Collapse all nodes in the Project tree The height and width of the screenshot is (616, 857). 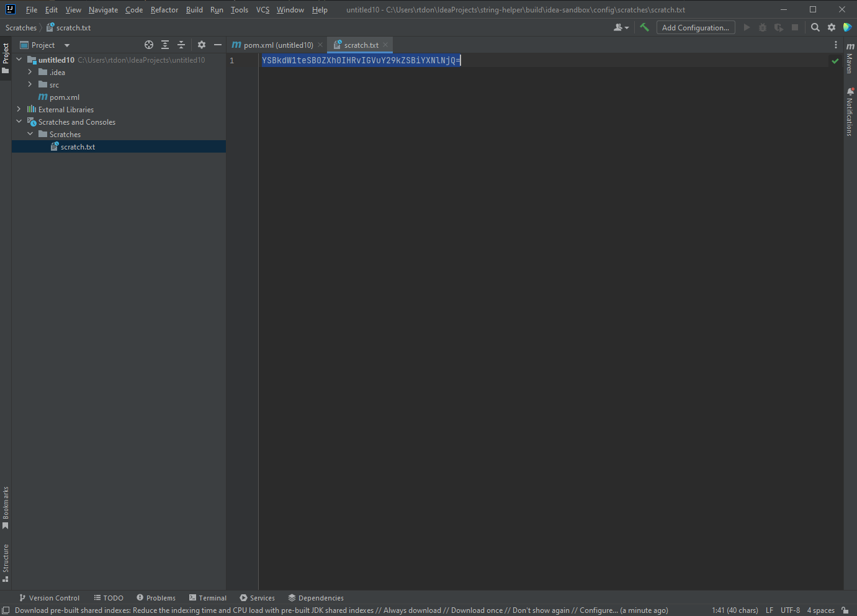[x=181, y=45]
